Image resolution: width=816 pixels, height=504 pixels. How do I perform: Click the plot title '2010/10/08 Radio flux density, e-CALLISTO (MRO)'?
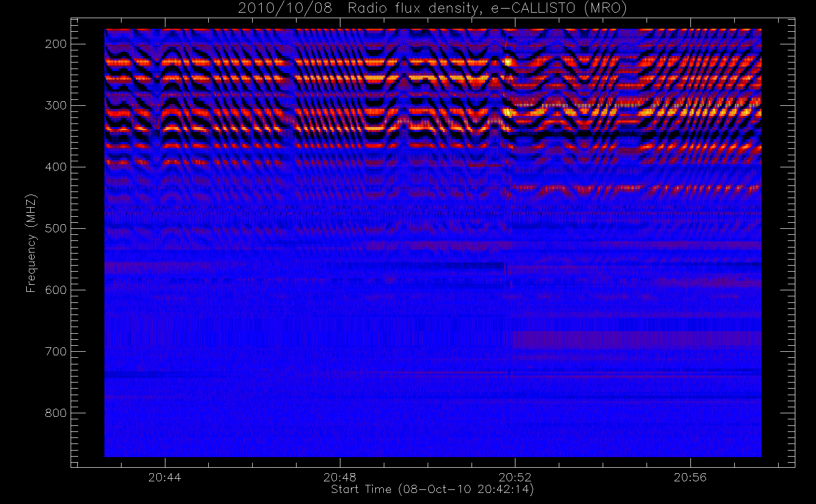pyautogui.click(x=432, y=9)
